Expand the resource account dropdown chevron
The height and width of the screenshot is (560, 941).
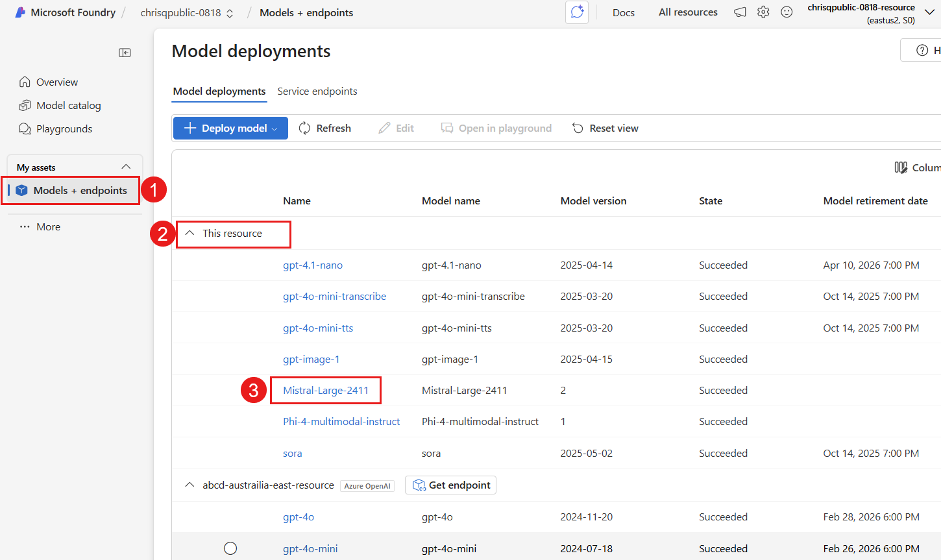click(929, 12)
